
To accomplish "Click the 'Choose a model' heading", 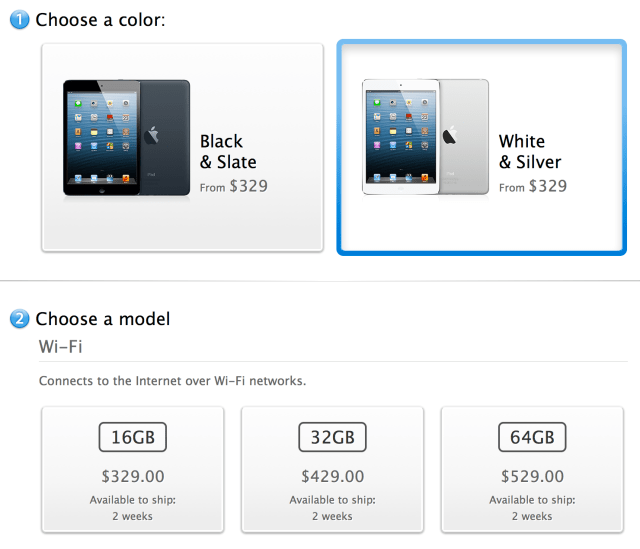I will point(103,319).
